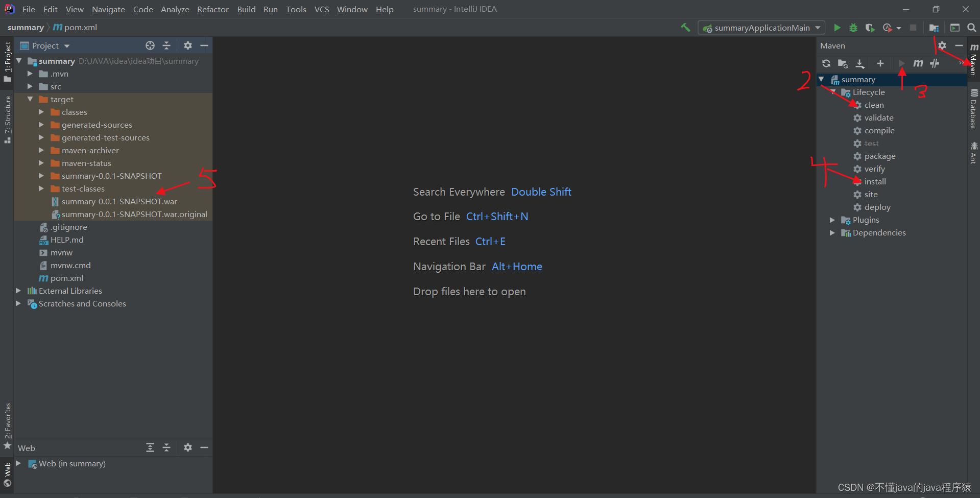Click the profiler run icon
The height and width of the screenshot is (498, 980).
click(888, 28)
